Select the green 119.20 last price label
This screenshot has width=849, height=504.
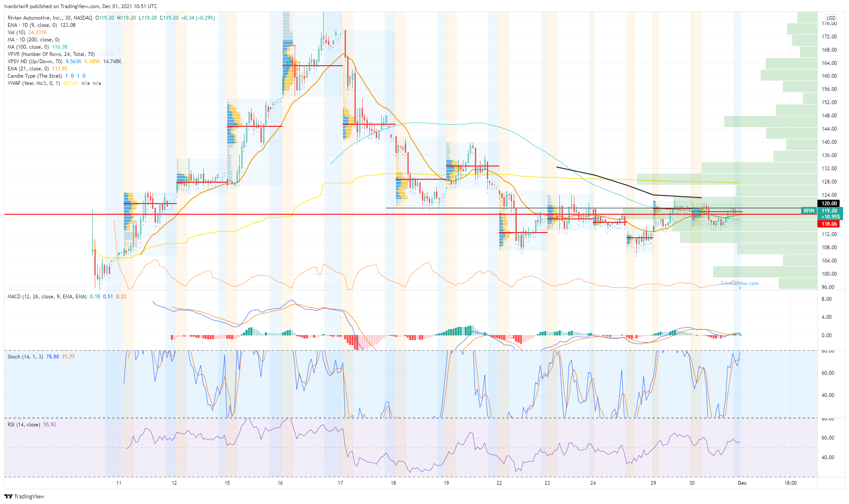tap(829, 211)
